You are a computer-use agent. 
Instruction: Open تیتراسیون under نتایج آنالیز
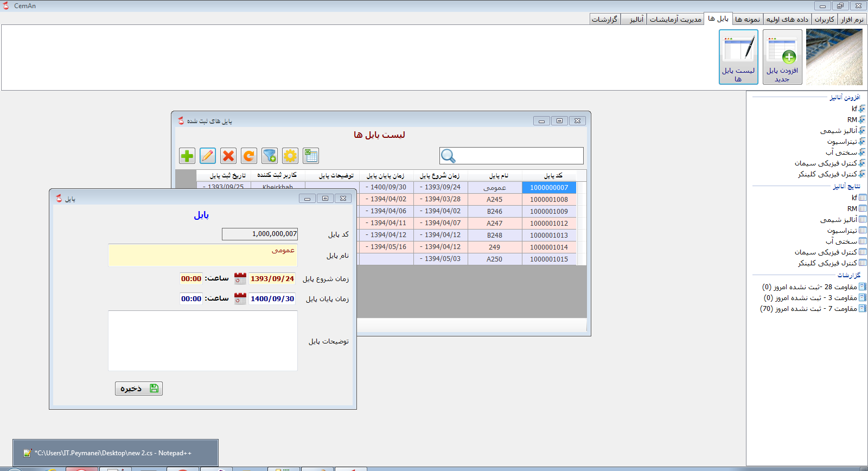pos(847,231)
